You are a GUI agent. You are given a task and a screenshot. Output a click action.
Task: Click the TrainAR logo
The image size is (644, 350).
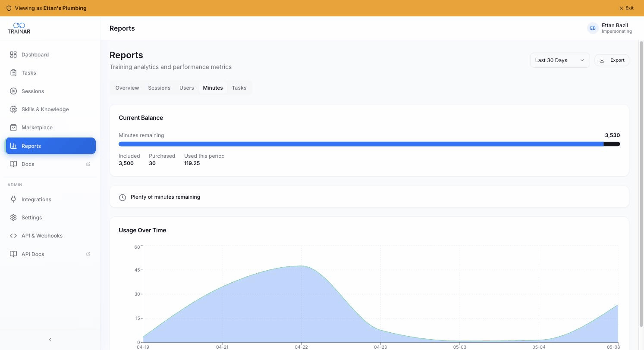tap(19, 28)
